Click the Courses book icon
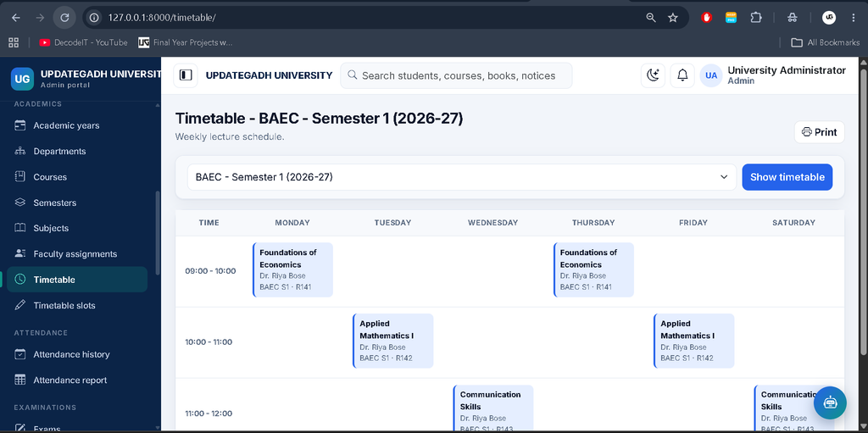Viewport: 868px width, 433px height. 20,177
